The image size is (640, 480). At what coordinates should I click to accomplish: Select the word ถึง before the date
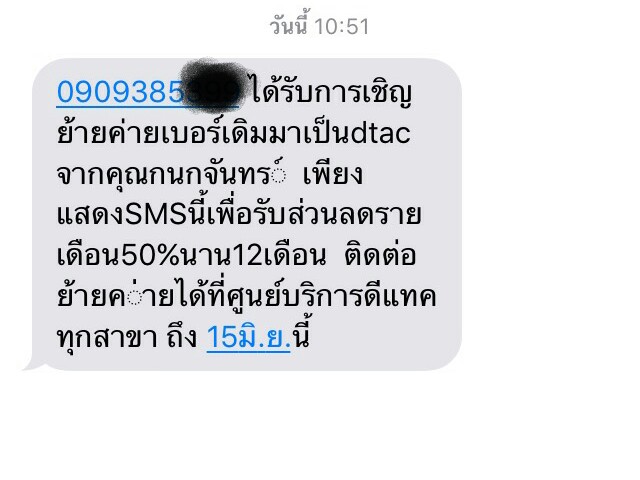[x=182, y=336]
